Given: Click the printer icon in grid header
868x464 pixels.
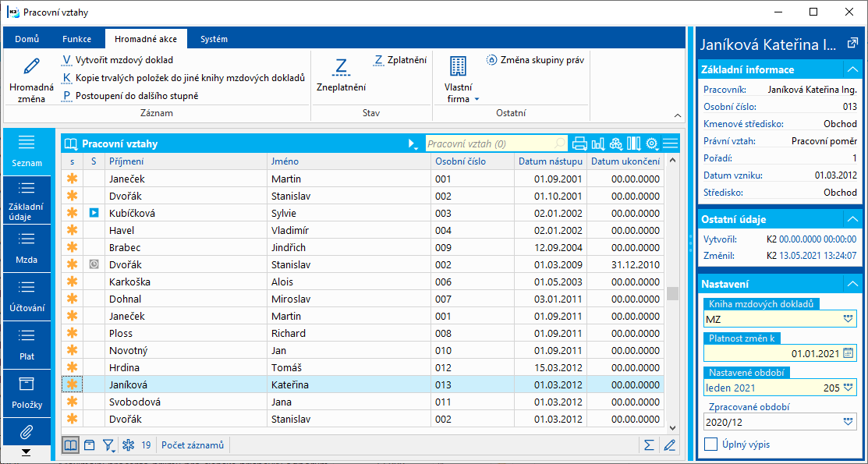Looking at the screenshot, I should (x=579, y=143).
